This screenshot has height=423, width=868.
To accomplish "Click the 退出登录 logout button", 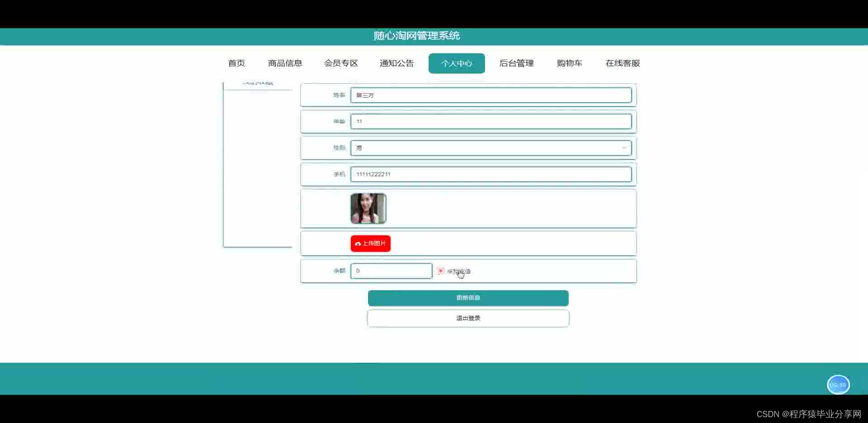I will click(468, 319).
